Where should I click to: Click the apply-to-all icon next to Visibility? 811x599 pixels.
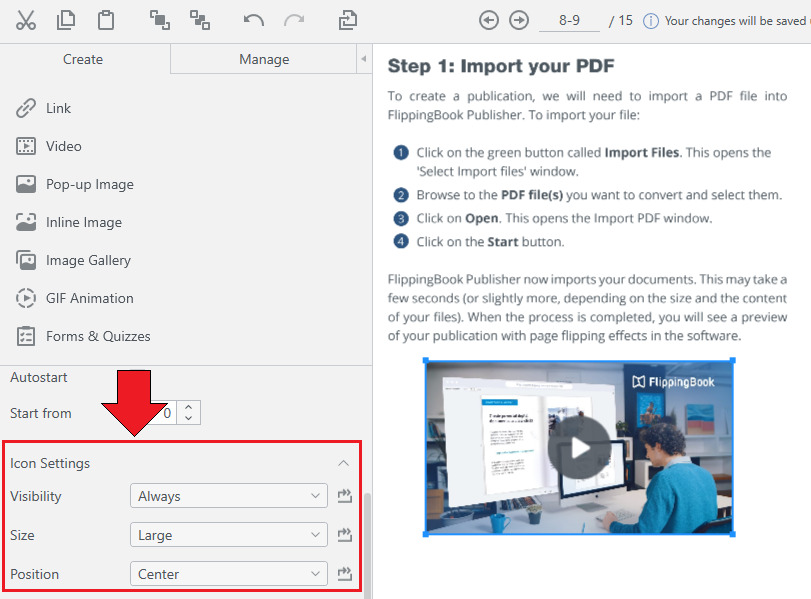[344, 496]
